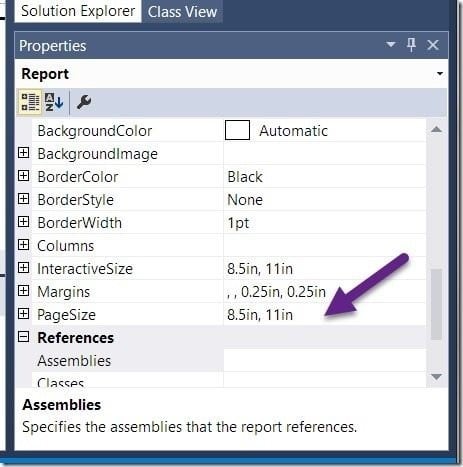Pin the Properties panel

click(412, 45)
